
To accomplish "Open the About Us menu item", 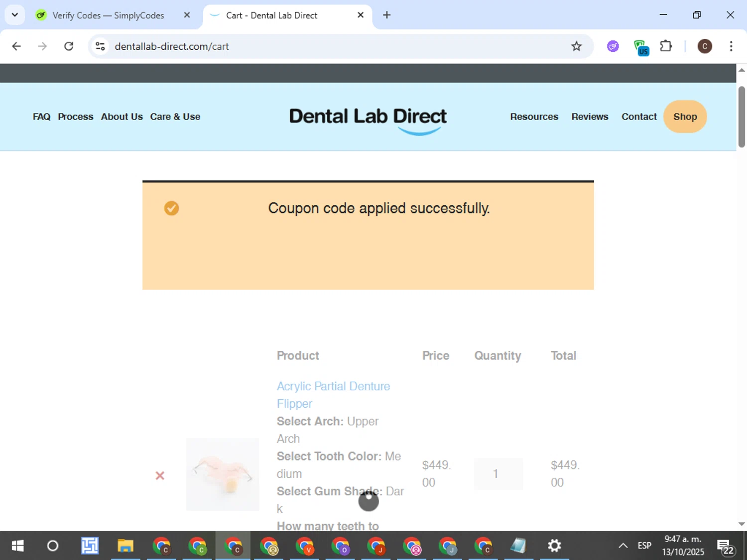I will pos(122,116).
